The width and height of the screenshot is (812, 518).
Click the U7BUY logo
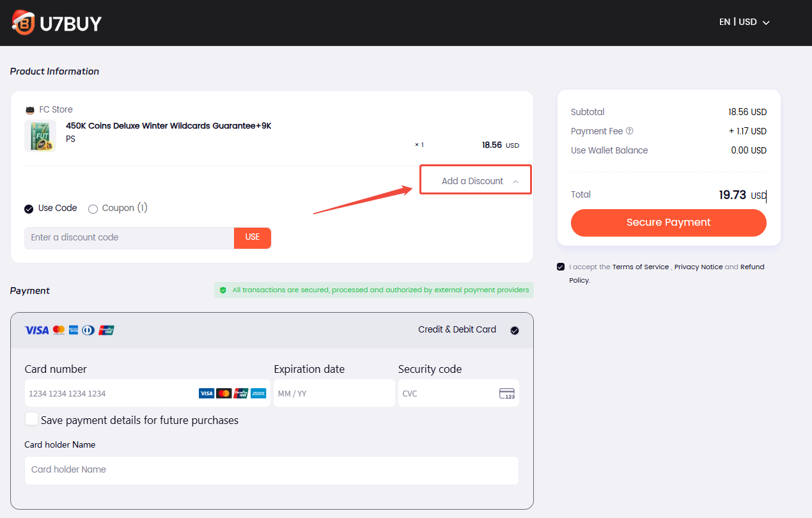click(56, 23)
